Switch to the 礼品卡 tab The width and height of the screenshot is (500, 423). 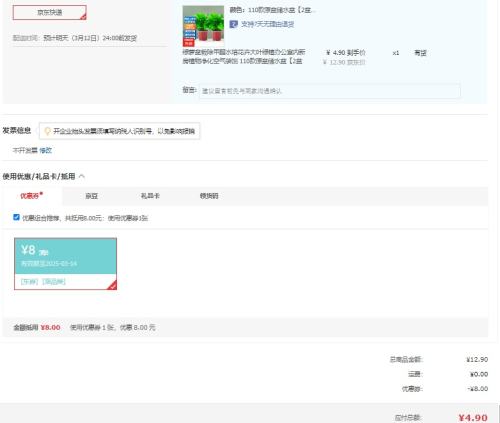pos(150,196)
